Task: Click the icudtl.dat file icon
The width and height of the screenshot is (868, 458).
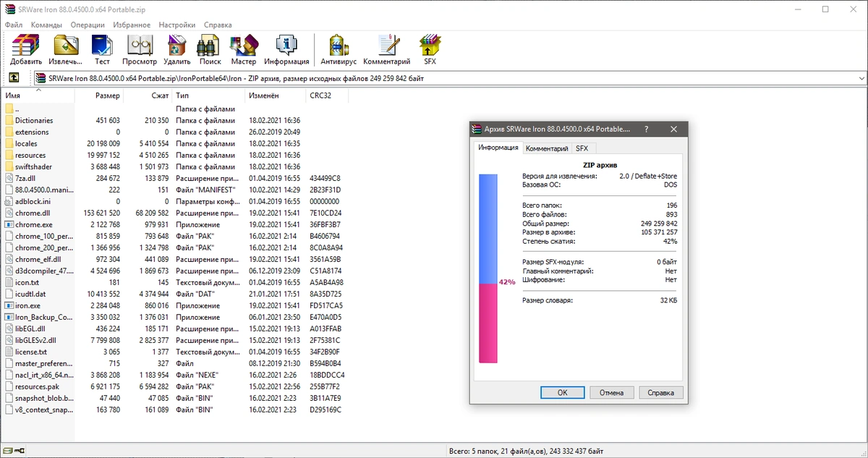Action: pyautogui.click(x=9, y=294)
